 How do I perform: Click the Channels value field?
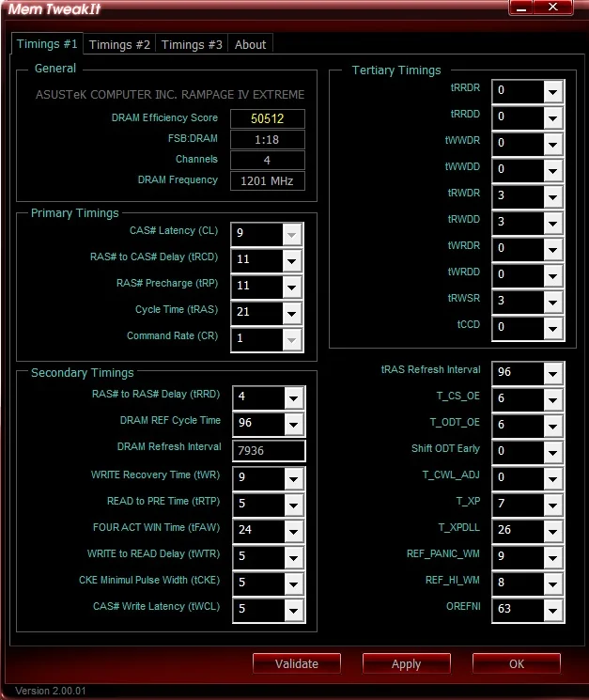268,160
